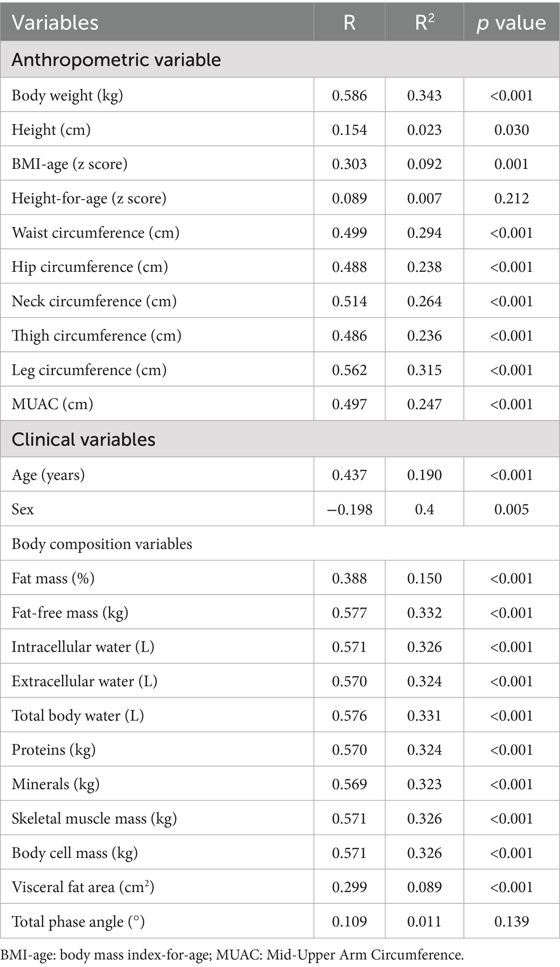The height and width of the screenshot is (967, 560).
Task: Click the Body weight (kg) row label
Action: (x=67, y=96)
